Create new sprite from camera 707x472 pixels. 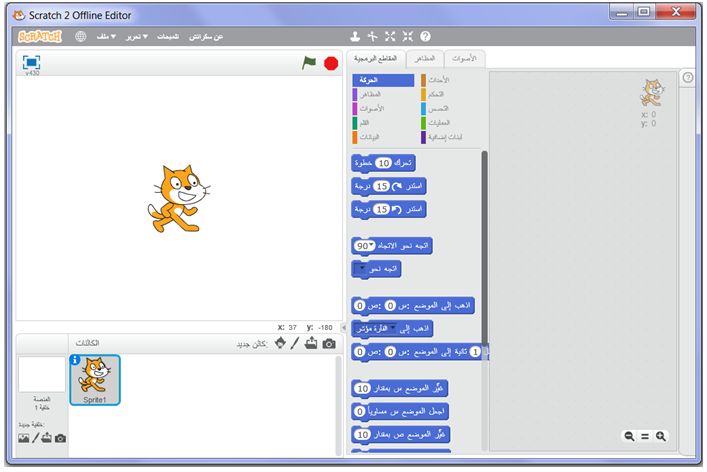[x=329, y=344]
